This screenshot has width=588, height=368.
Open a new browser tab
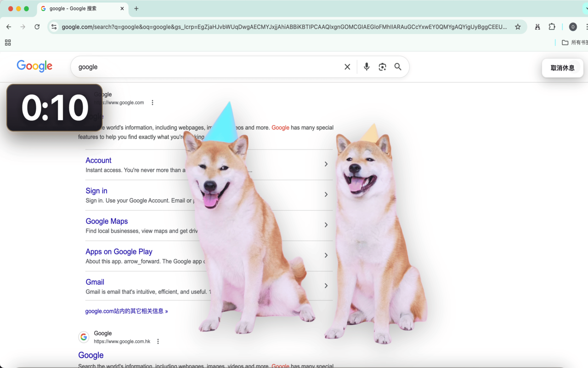[136, 9]
